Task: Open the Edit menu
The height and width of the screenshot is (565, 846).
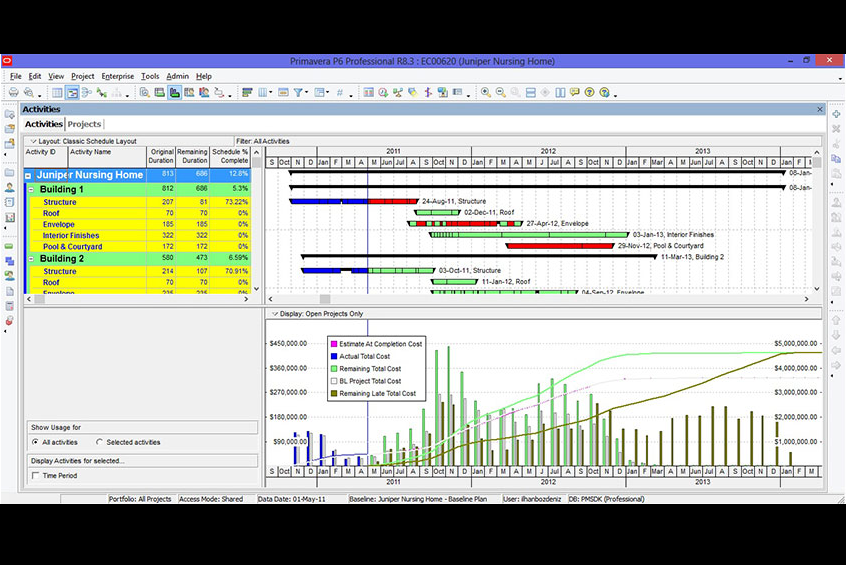Action: [x=35, y=76]
